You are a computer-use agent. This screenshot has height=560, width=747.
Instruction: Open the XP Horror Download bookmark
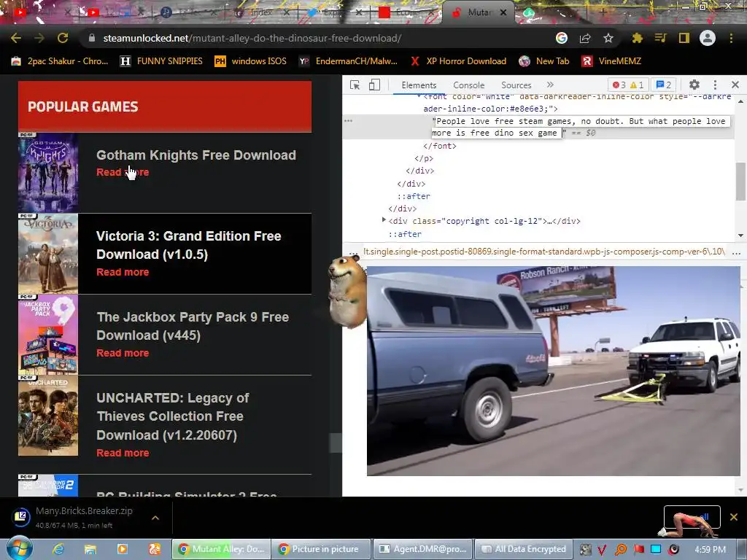click(x=458, y=61)
